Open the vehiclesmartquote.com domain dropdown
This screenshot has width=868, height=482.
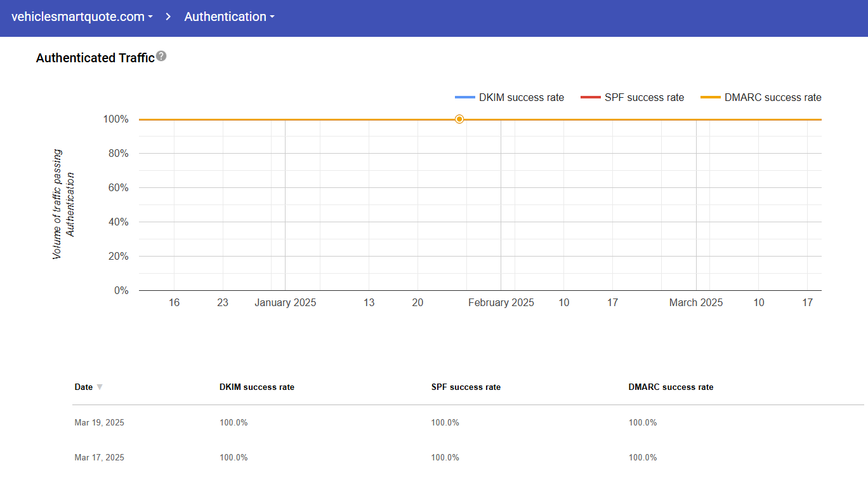[82, 17]
